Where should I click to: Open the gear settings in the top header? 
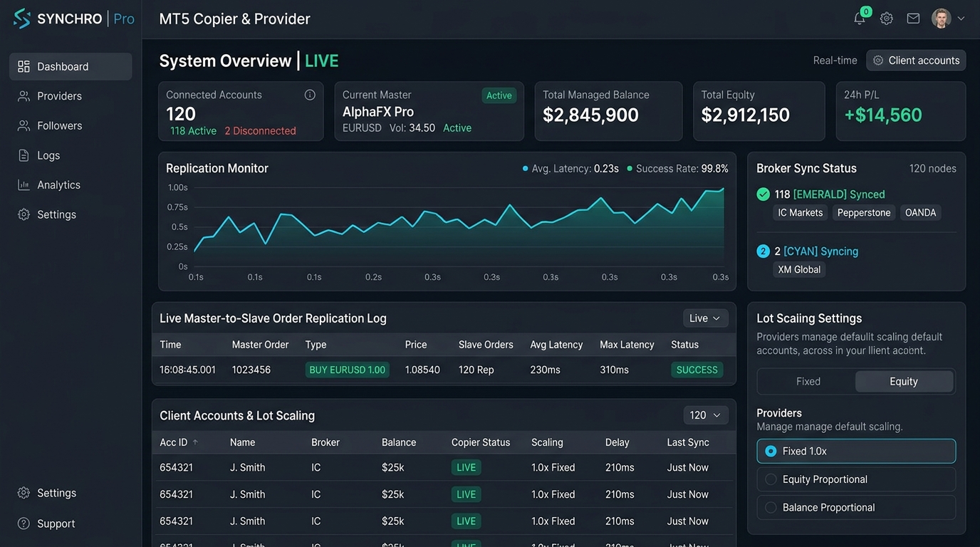(x=887, y=19)
